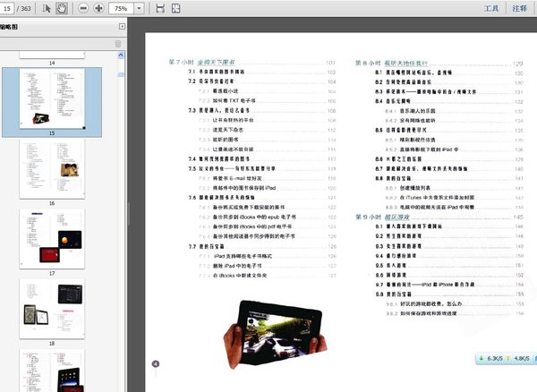Click the thumbnail panel scroll-up arrow

(121, 55)
